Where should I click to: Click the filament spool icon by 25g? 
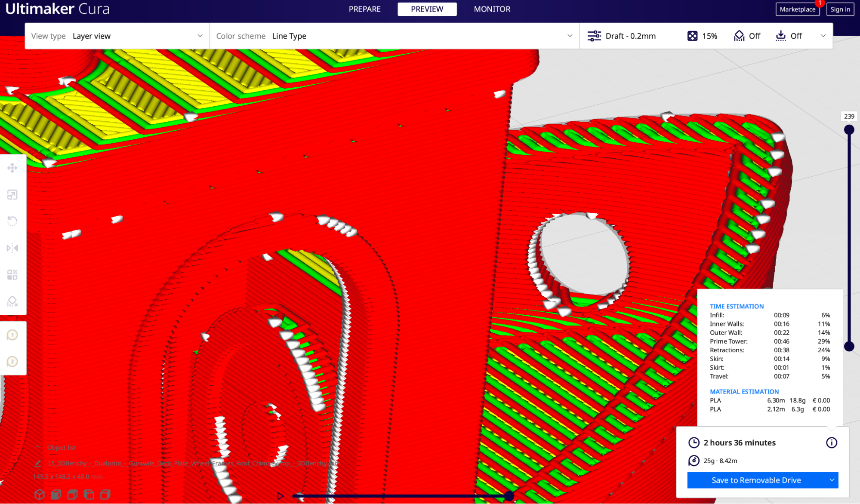tap(694, 461)
